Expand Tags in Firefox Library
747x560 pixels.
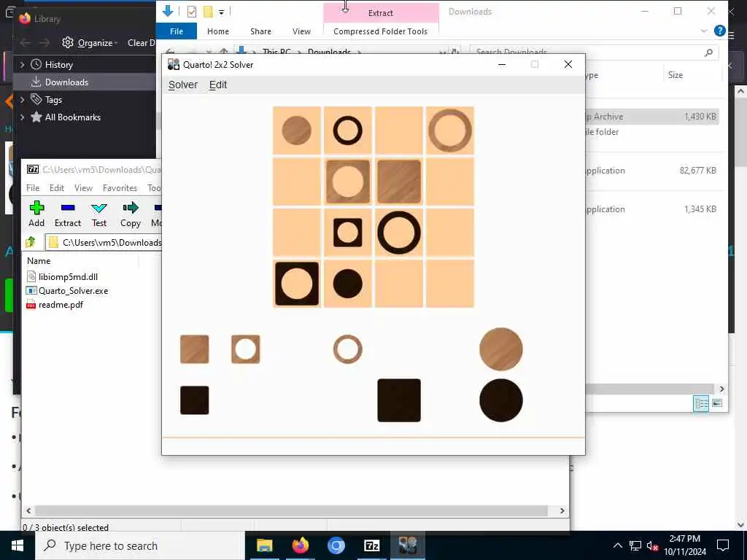[22, 99]
